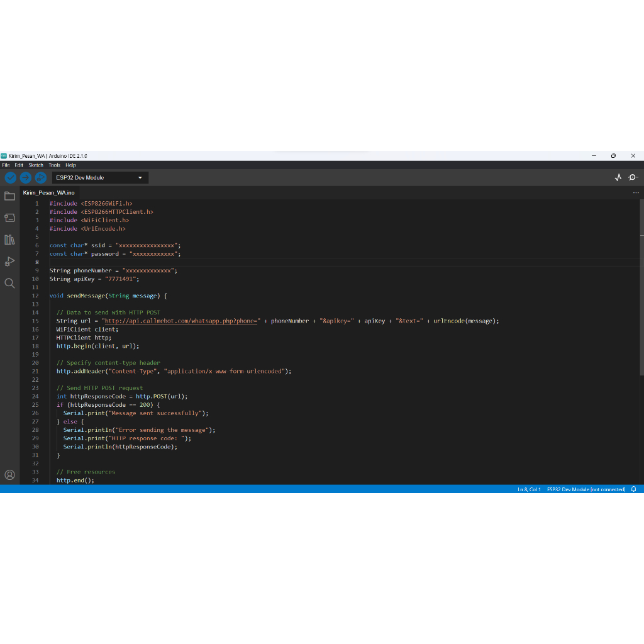The image size is (644, 644).
Task: Click the ESP8266HTTPClient.h include line
Action: coord(101,212)
